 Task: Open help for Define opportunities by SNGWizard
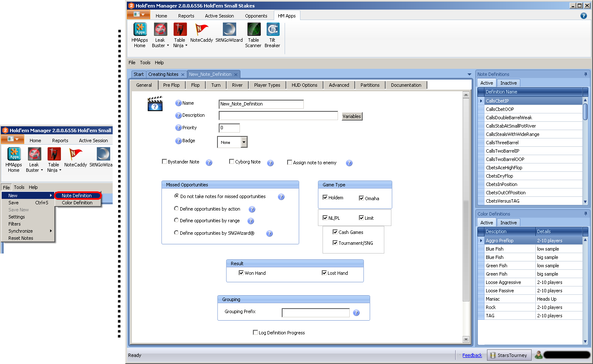pyautogui.click(x=270, y=233)
